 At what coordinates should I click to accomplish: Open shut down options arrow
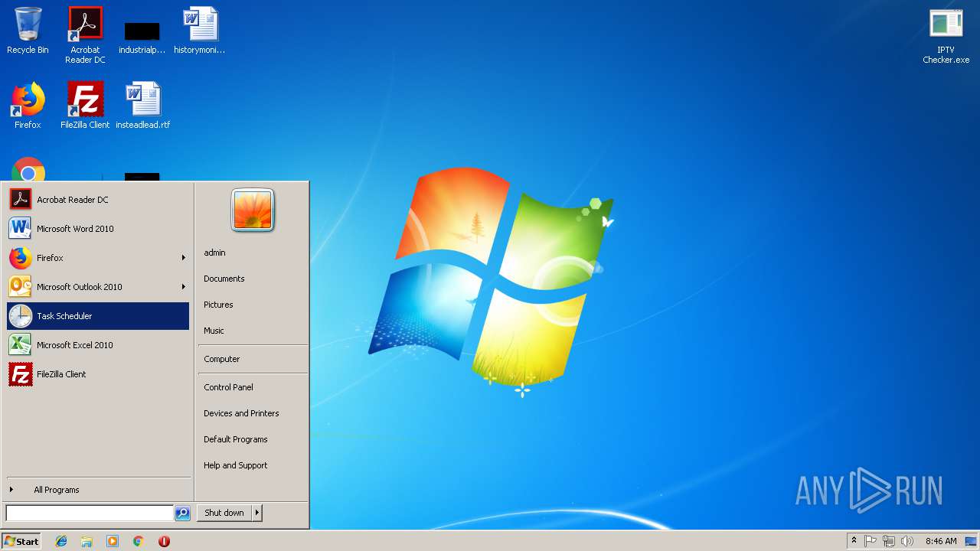click(257, 513)
